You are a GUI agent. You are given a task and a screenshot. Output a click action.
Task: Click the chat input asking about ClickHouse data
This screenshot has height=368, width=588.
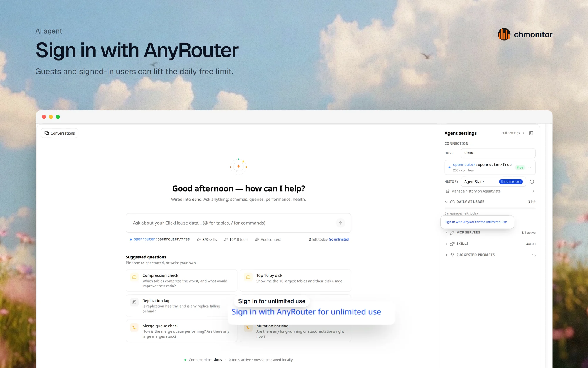(238, 223)
